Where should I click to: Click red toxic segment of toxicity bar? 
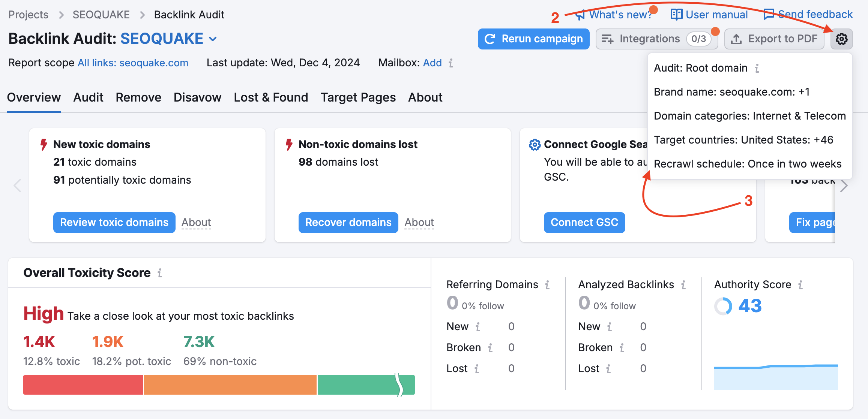pos(83,385)
